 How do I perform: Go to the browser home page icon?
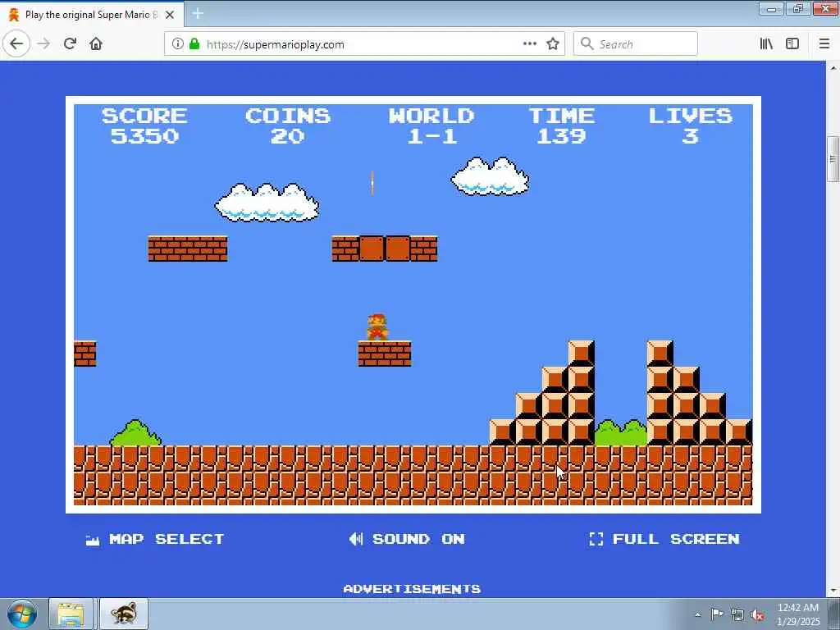click(x=96, y=44)
